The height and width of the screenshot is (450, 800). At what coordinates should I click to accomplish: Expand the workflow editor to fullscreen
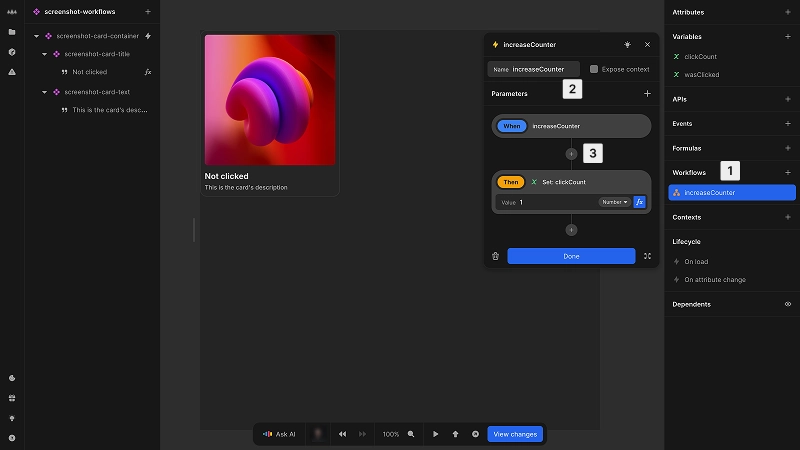[647, 256]
